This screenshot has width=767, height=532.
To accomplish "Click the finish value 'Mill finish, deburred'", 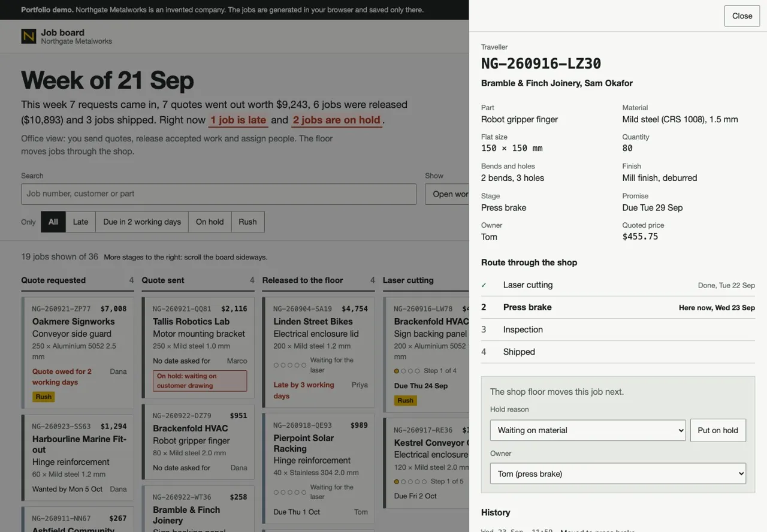I will (660, 178).
